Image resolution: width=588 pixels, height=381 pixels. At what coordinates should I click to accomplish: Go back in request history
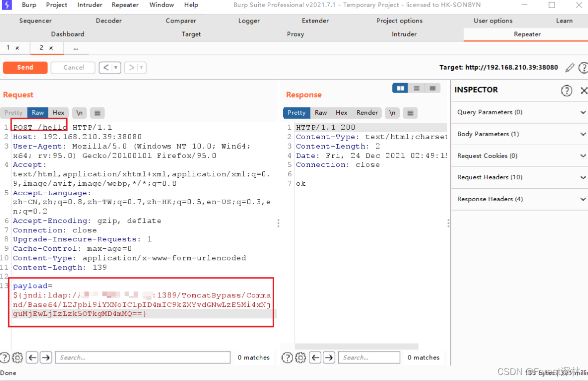coord(106,68)
